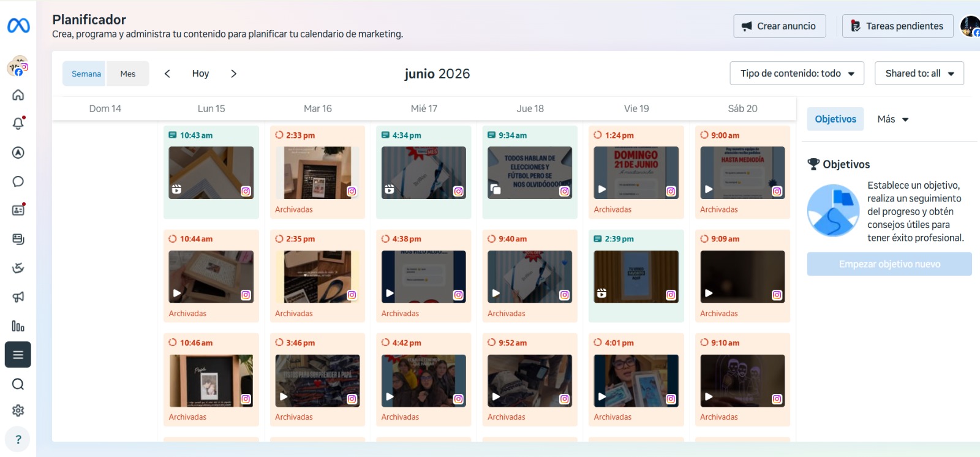Click Archivadas label under 3:46 pm post

tap(294, 417)
